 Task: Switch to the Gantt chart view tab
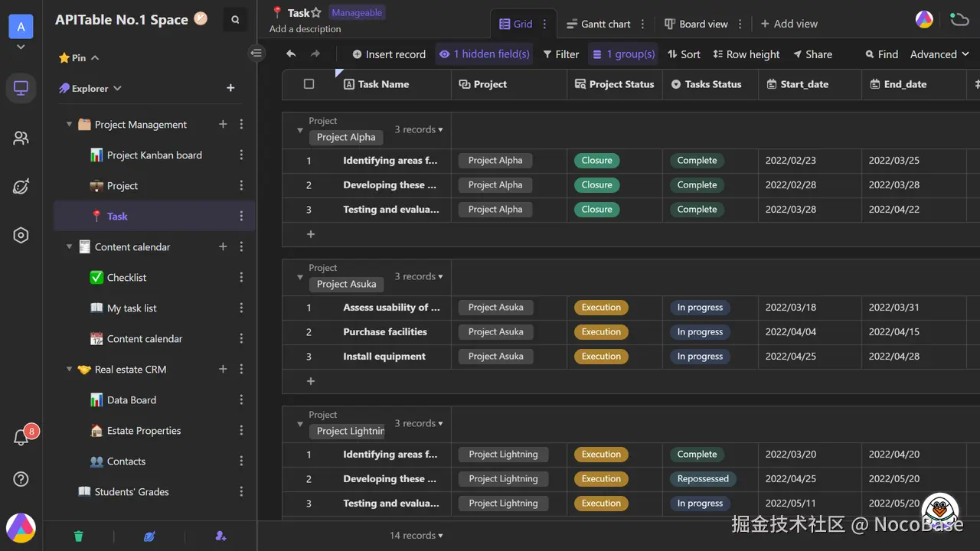pos(598,24)
